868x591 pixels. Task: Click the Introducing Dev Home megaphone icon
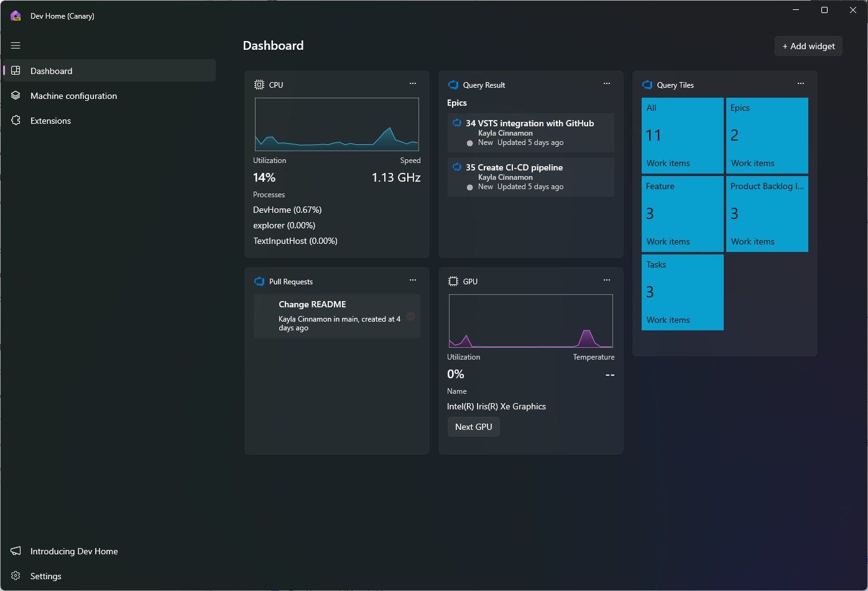click(16, 551)
